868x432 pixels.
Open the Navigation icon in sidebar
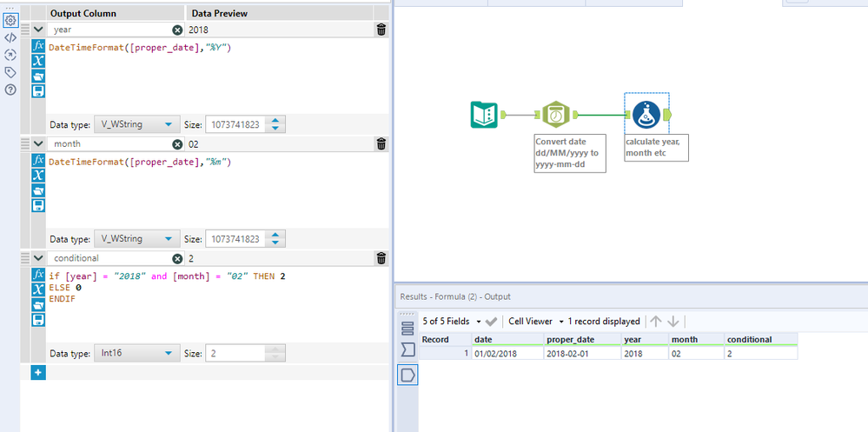[x=10, y=55]
